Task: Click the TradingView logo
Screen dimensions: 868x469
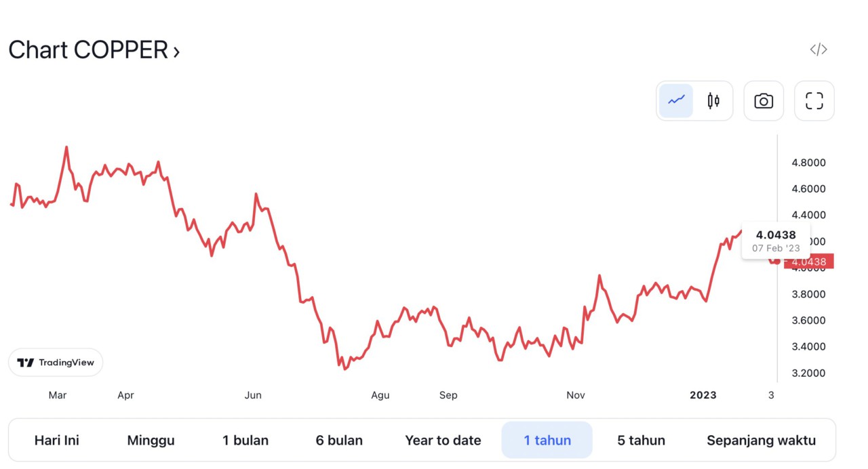Action: click(x=56, y=363)
